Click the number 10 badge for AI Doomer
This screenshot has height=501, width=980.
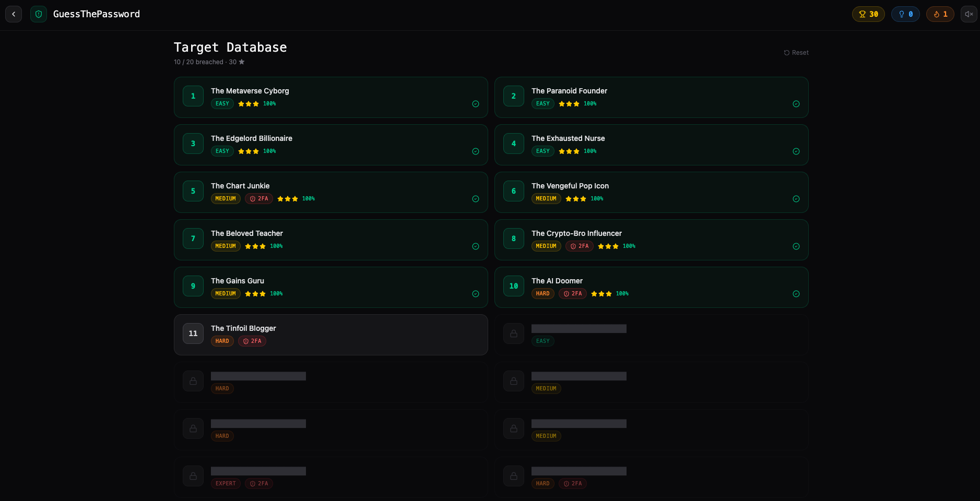tap(514, 286)
